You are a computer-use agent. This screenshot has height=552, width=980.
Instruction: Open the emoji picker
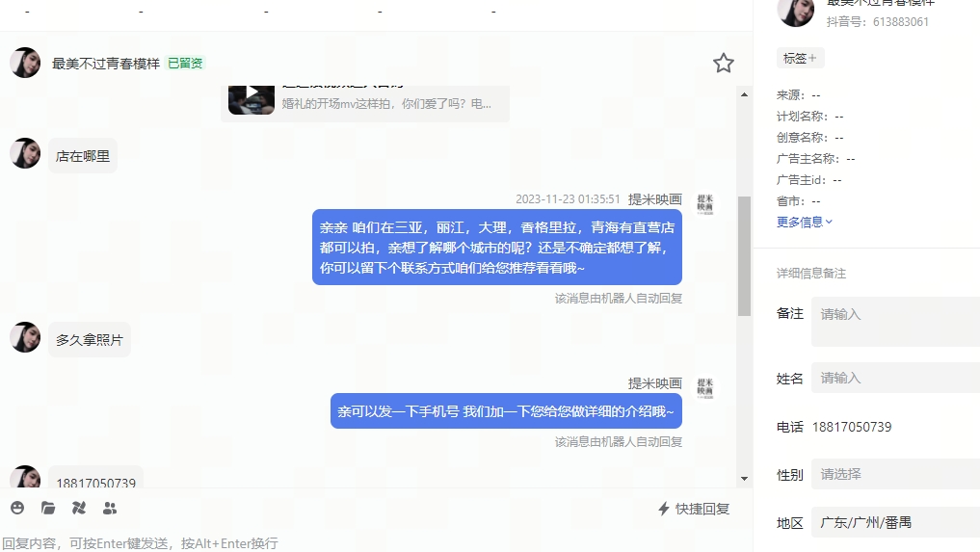click(x=17, y=509)
